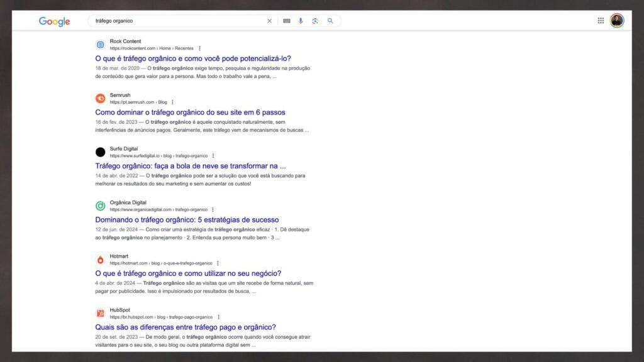Click the organicadigital.com URL breadcrumb
The image size is (644, 362).
tap(158, 210)
